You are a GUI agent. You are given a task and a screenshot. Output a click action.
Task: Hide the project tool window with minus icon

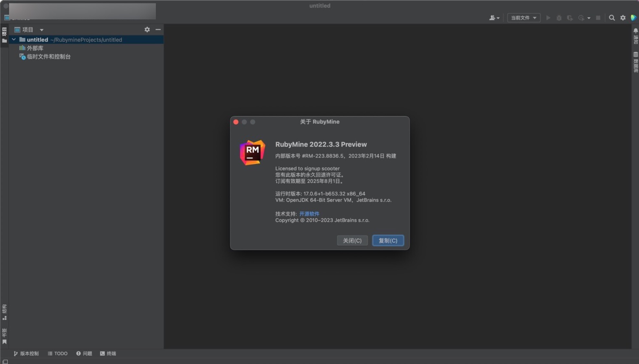tap(158, 29)
